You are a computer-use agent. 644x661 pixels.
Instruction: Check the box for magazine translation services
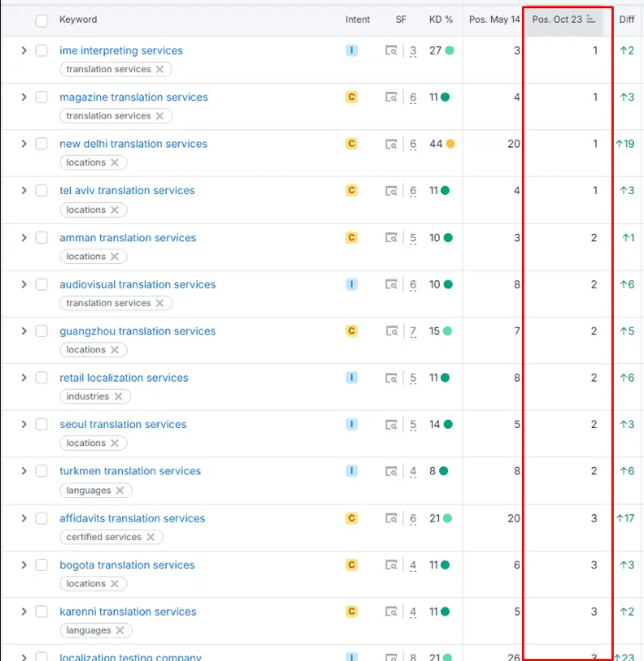click(x=42, y=97)
